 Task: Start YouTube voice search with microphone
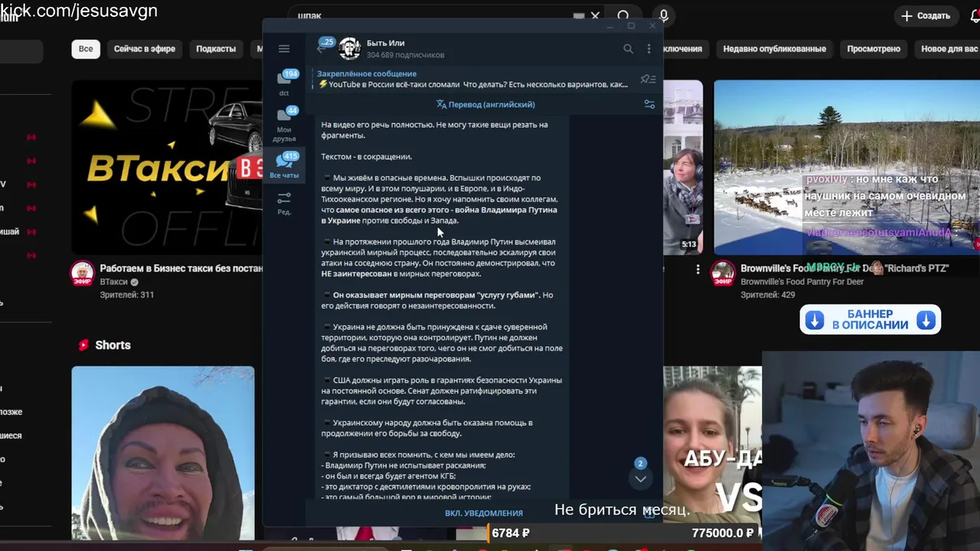pyautogui.click(x=664, y=15)
